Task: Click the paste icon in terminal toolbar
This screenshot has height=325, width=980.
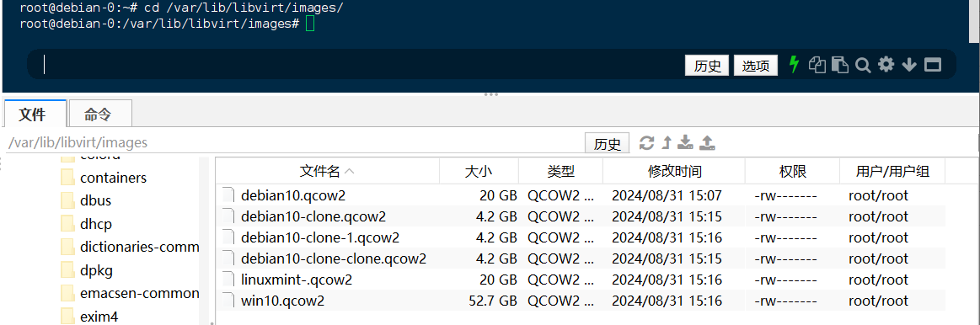Action: (x=839, y=64)
